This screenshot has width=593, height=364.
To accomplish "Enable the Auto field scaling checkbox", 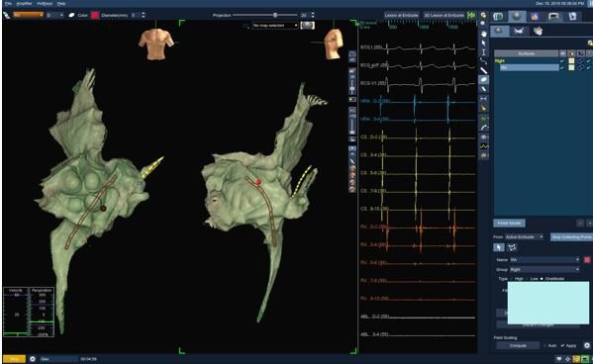I will click(x=545, y=345).
